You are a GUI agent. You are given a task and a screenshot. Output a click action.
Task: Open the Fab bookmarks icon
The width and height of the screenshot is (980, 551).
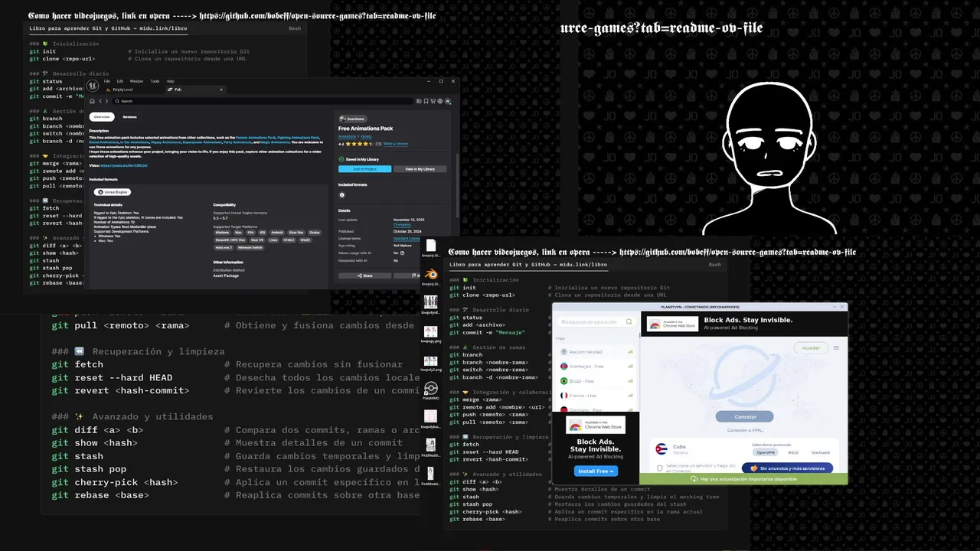point(426,101)
